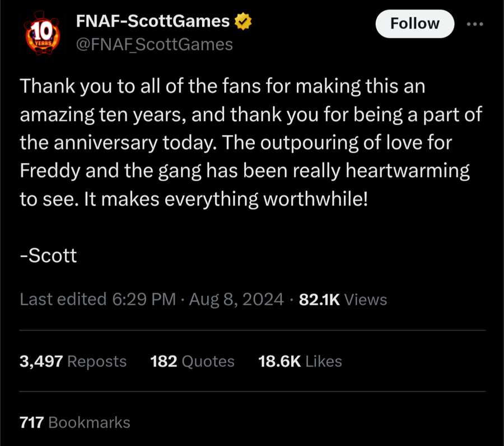Open the FNAF-ScottGames display name link
504x446 pixels.
click(152, 22)
